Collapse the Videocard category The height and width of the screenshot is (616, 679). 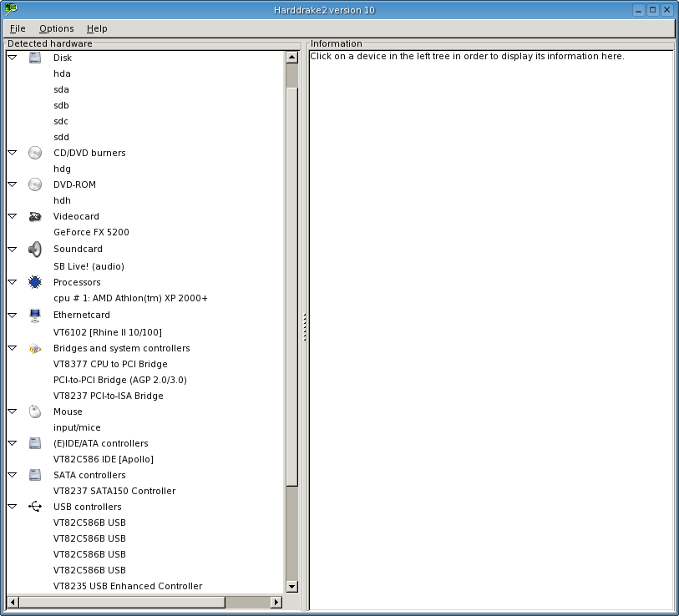pyautogui.click(x=13, y=216)
